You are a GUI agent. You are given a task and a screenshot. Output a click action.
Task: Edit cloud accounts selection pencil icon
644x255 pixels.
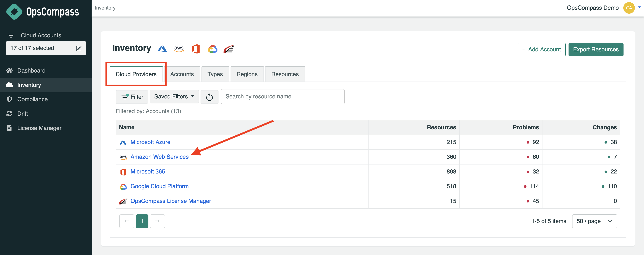click(79, 48)
